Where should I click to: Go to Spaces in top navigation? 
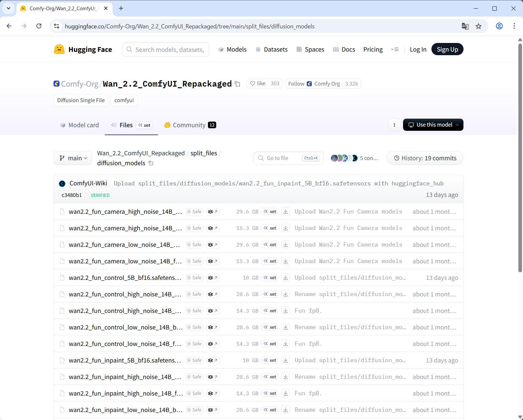tap(310, 49)
